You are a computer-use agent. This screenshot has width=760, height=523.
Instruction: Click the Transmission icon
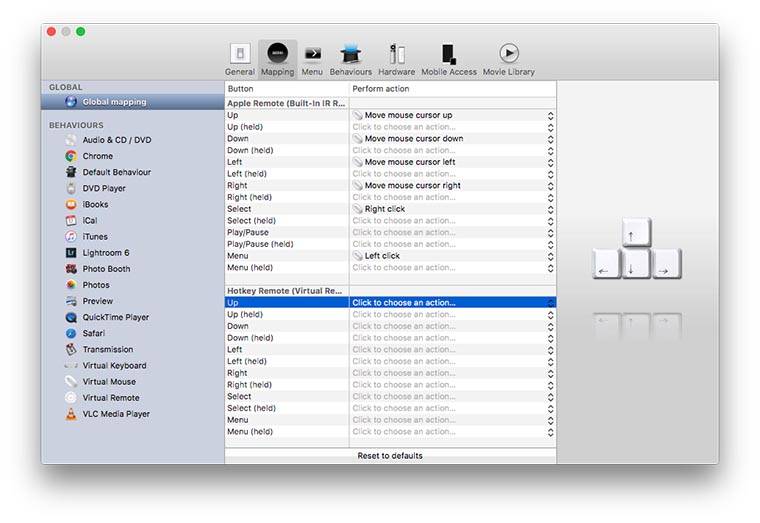click(71, 349)
